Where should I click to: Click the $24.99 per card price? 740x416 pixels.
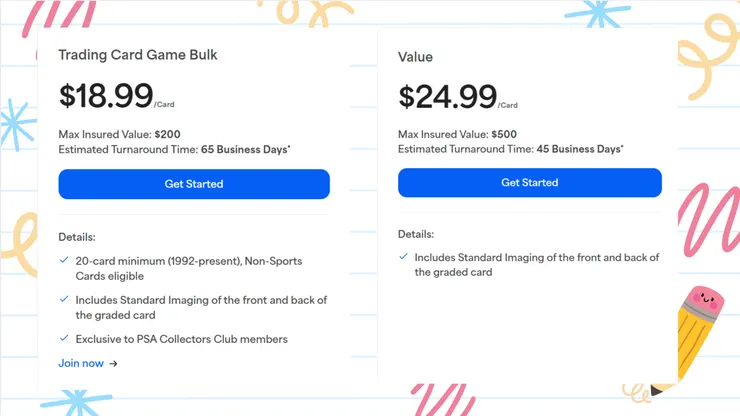pos(447,96)
